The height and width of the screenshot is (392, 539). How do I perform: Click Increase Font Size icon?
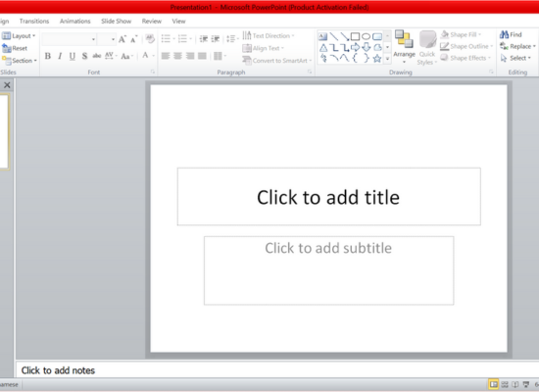pyautogui.click(x=122, y=39)
